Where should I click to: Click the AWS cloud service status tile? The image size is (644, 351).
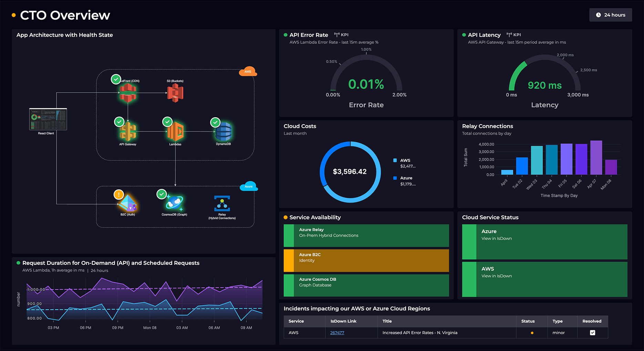click(x=544, y=279)
